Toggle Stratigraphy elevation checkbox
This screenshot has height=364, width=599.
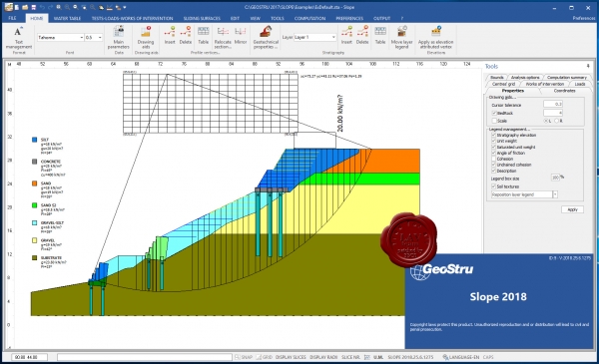(x=493, y=135)
